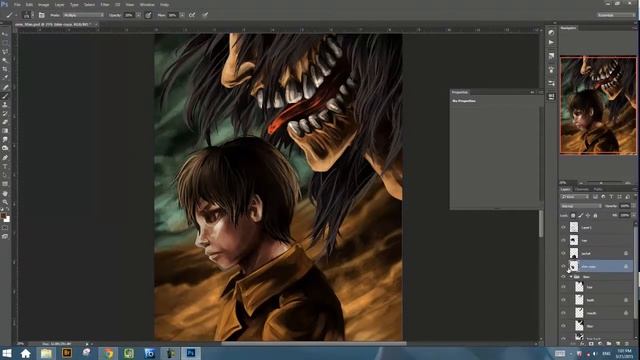The height and width of the screenshot is (360, 640).
Task: Hide the jacket layer
Action: pos(564,253)
